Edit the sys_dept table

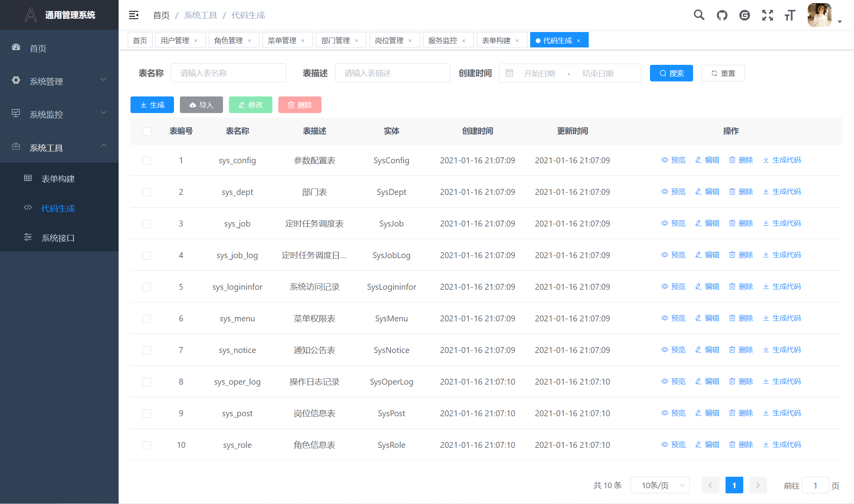[707, 192]
